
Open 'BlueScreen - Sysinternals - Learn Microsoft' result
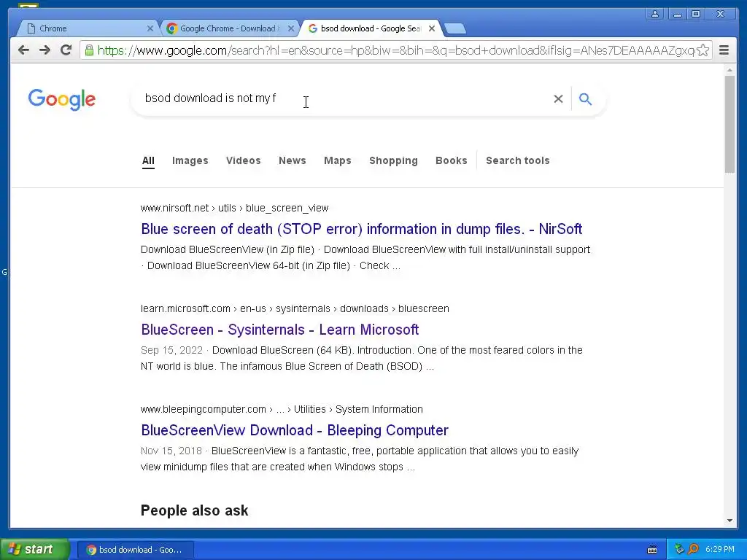(280, 330)
